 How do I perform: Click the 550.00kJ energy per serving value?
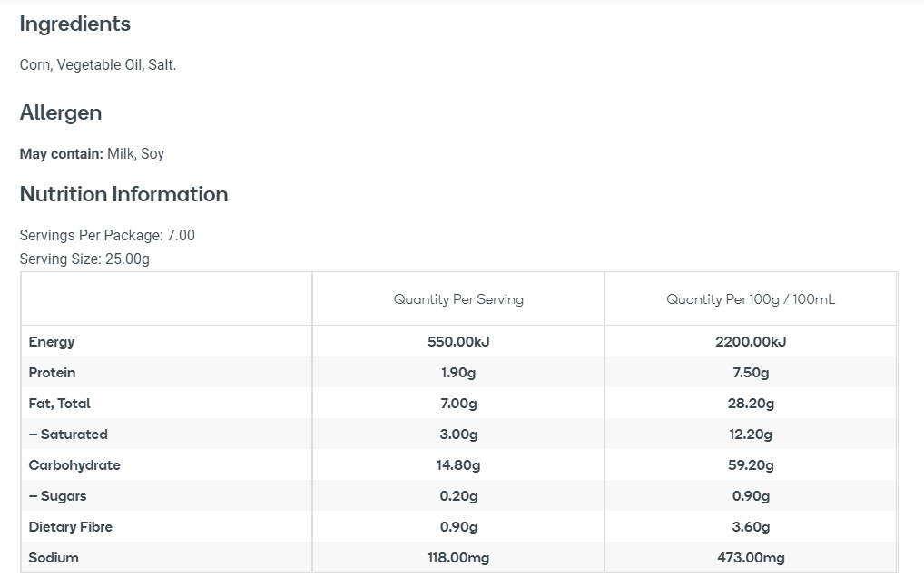coord(458,342)
